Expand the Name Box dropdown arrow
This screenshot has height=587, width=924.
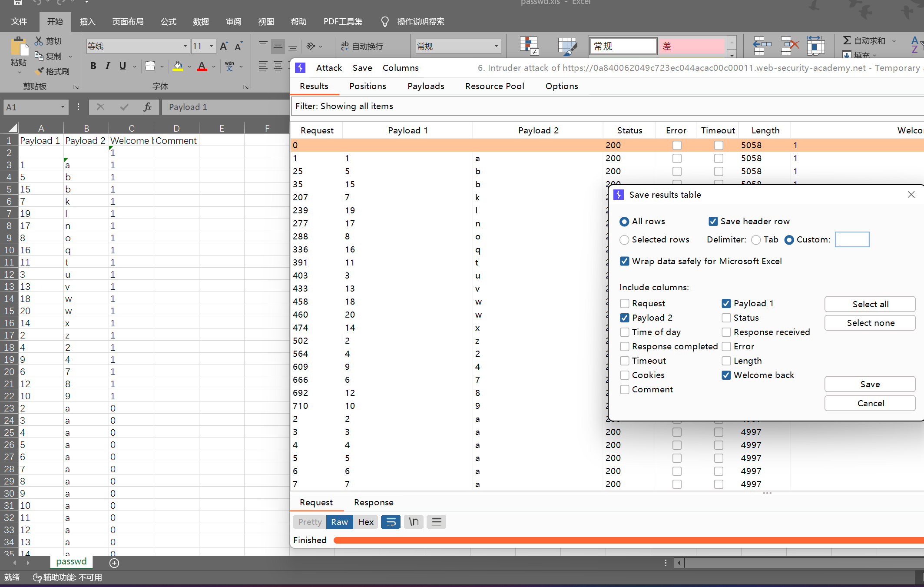click(x=63, y=107)
